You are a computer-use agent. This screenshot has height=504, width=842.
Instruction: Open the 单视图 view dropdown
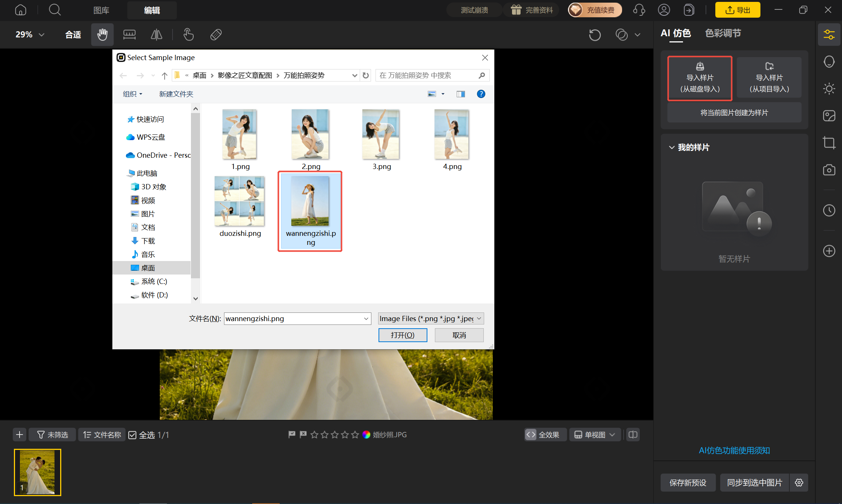(x=595, y=435)
